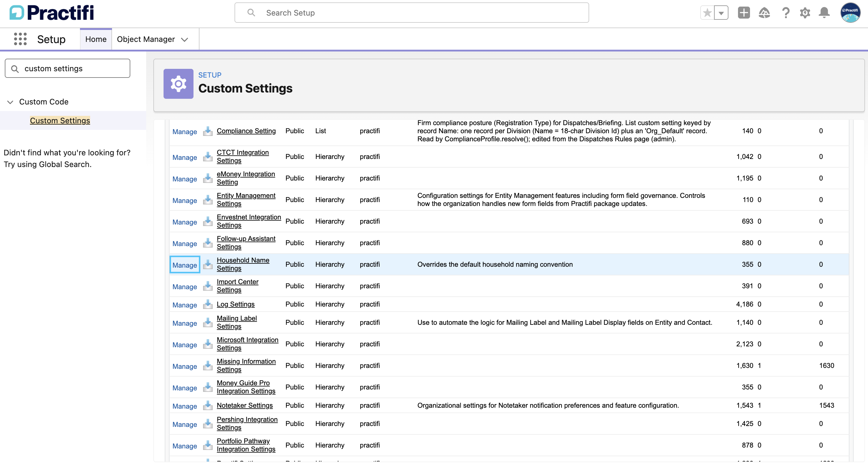Click the download icon for Money Guide Pro
The width and height of the screenshot is (868, 464).
coord(208,387)
